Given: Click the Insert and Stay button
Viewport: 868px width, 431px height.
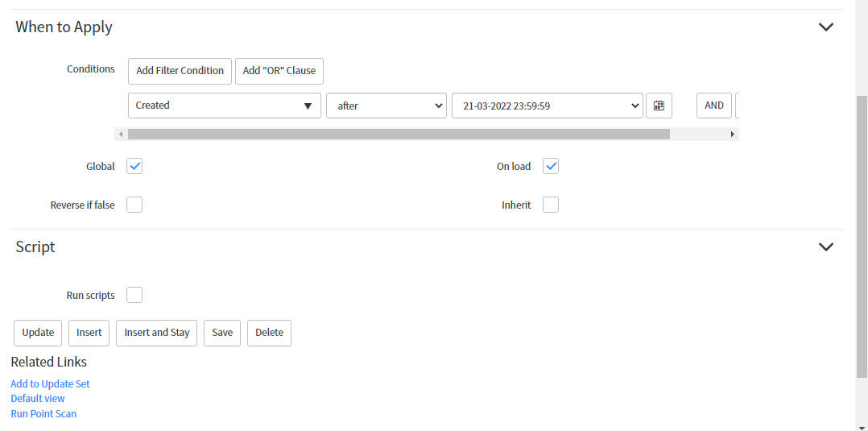Looking at the screenshot, I should (157, 333).
